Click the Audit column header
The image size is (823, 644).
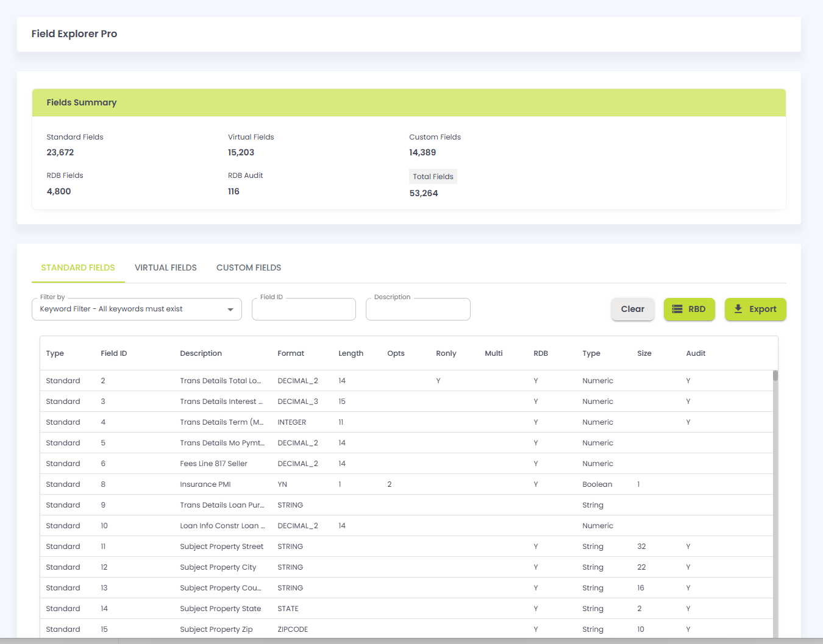[696, 353]
